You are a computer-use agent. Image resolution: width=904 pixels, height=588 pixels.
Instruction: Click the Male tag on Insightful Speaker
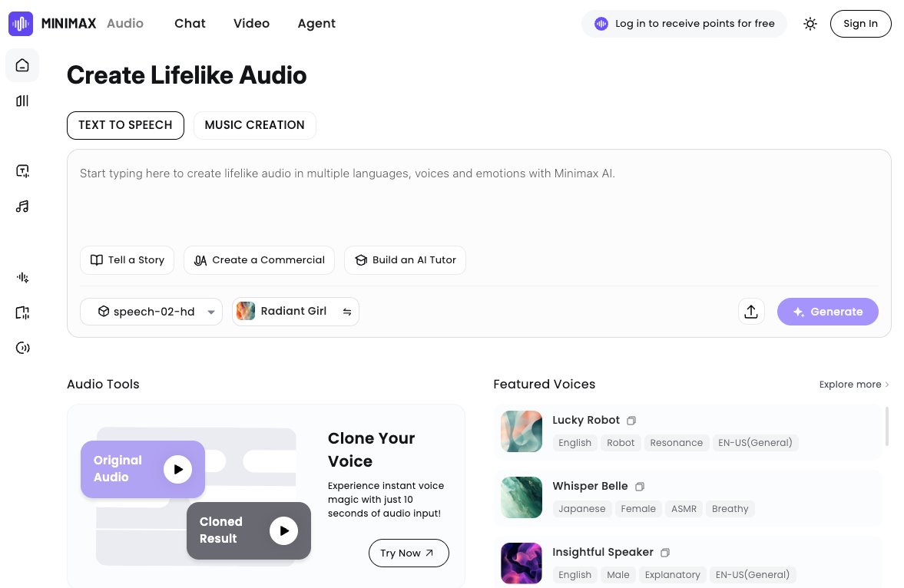tap(618, 575)
